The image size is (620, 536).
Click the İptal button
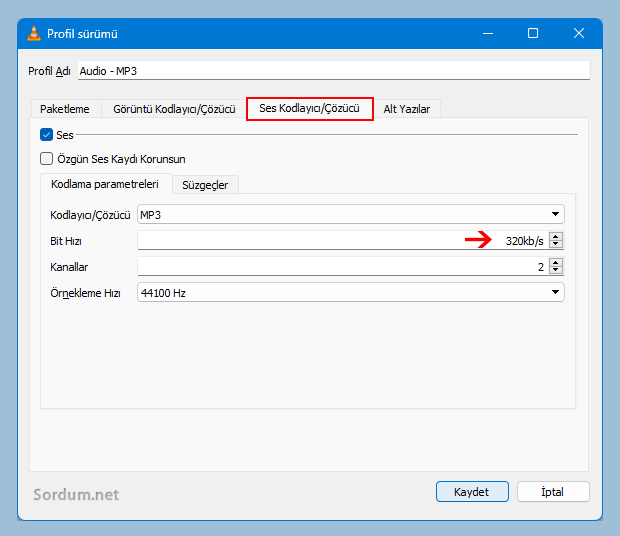[x=552, y=492]
